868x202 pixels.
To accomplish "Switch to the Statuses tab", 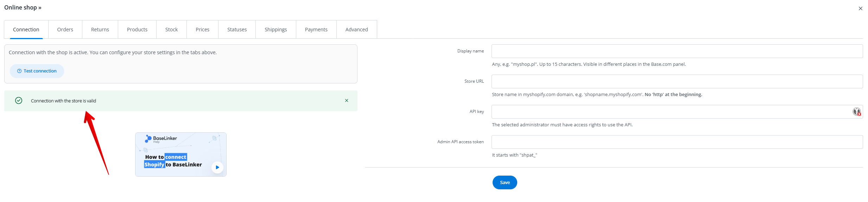I will coord(237,30).
